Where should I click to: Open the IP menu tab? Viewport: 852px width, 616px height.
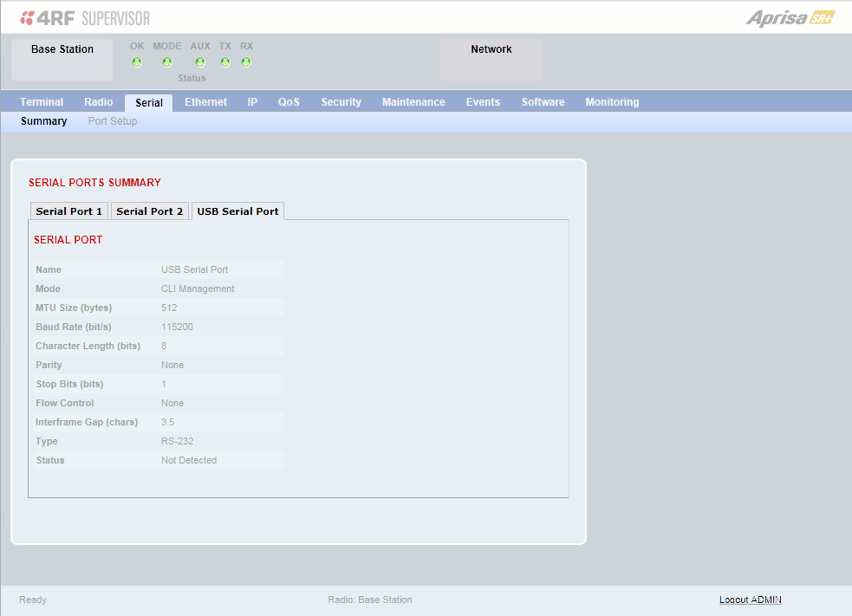coord(253,102)
